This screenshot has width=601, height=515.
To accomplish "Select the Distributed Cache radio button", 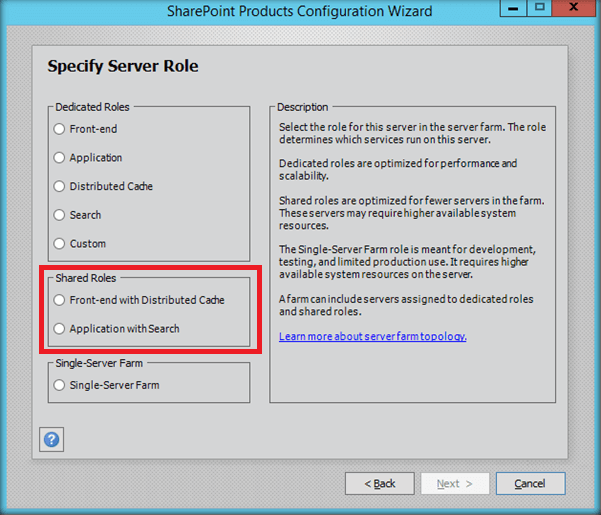I will pos(59,186).
